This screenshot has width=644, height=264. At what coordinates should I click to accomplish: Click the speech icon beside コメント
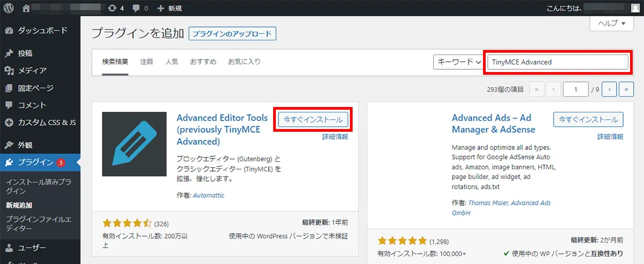pos(9,105)
